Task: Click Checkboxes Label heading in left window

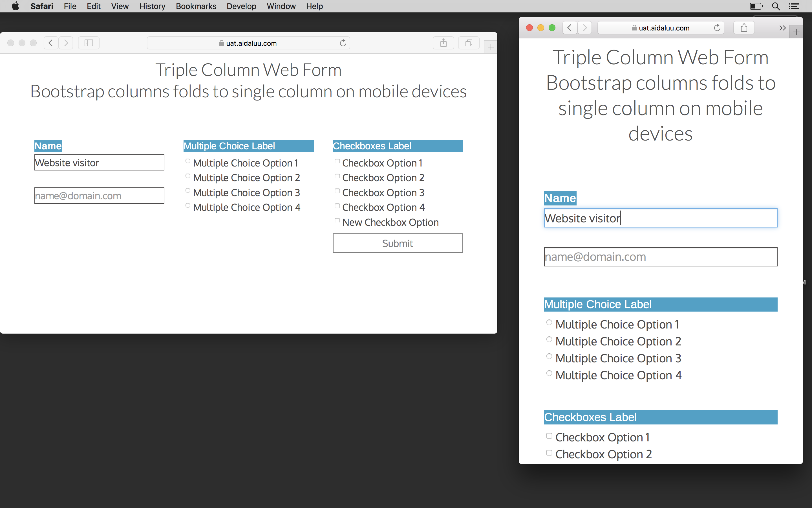Action: pos(398,146)
